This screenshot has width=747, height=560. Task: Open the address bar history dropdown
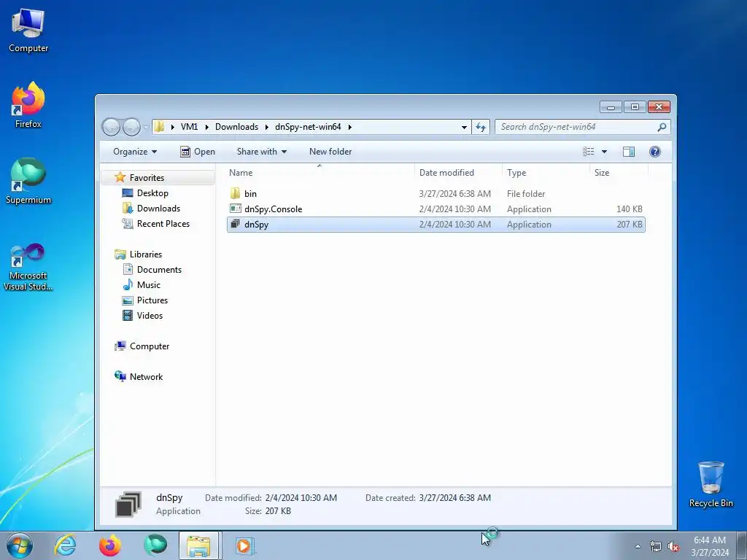(x=464, y=127)
